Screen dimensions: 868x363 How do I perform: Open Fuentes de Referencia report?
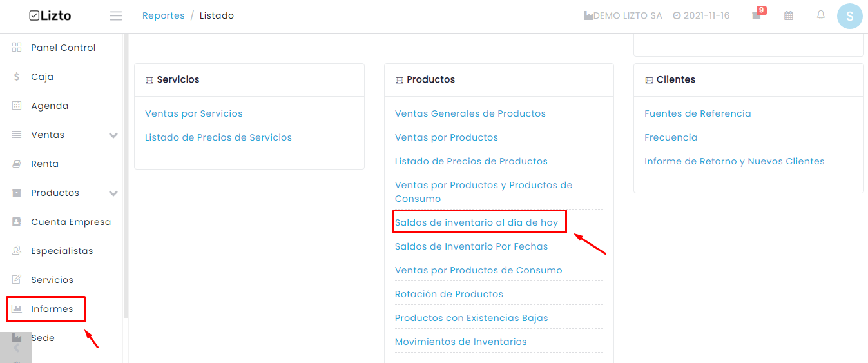pyautogui.click(x=698, y=113)
